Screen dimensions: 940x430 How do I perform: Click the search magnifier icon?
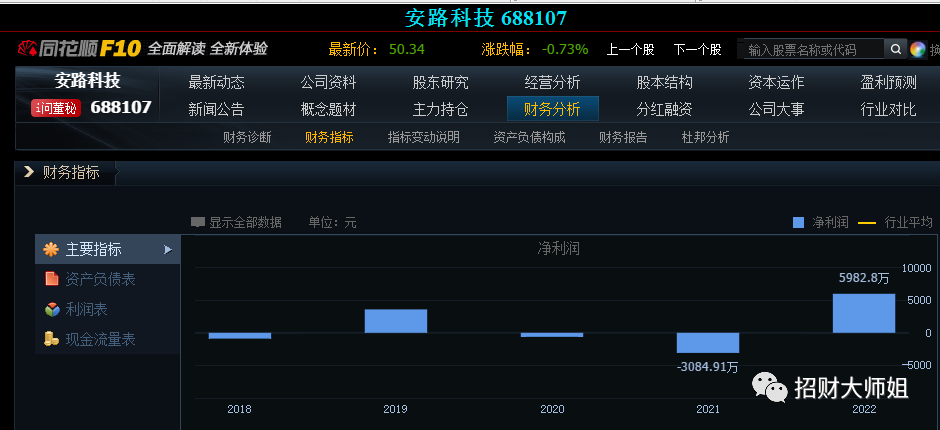(x=895, y=49)
